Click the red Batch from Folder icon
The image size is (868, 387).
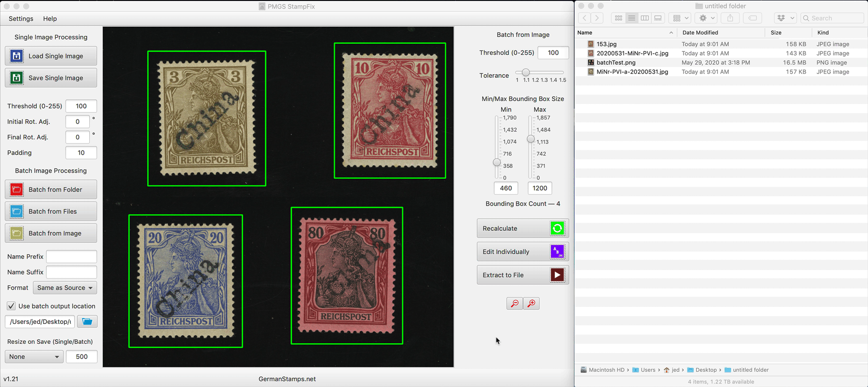[16, 190]
